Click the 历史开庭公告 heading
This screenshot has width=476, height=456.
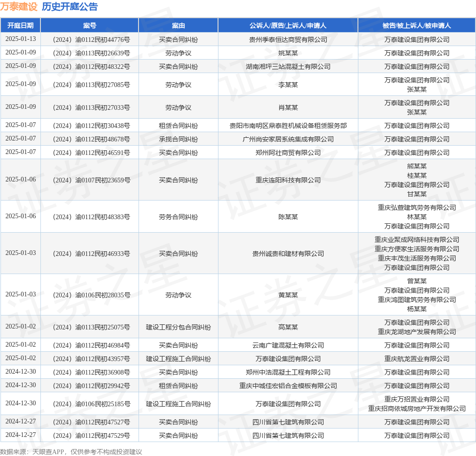coord(70,7)
